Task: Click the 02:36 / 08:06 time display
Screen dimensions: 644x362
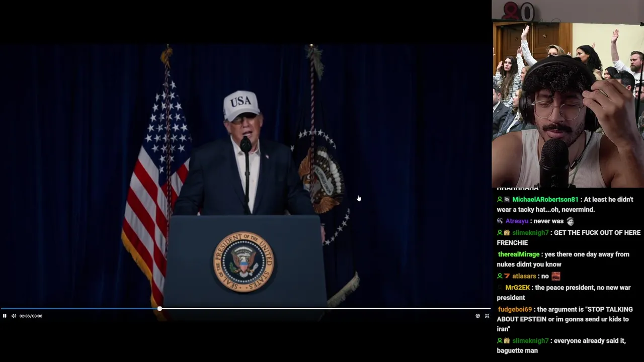Action: point(31,316)
